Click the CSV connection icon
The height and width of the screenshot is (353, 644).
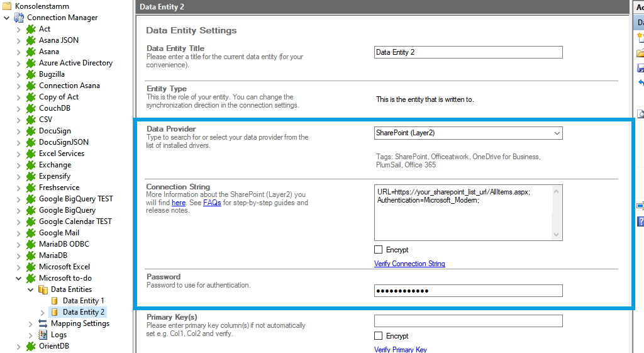click(31, 120)
